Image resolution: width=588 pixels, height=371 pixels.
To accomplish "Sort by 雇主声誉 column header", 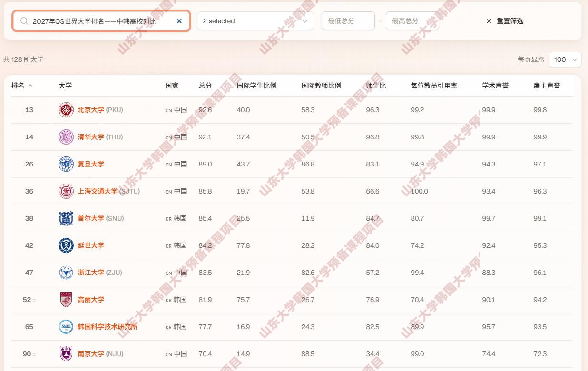I will click(547, 86).
